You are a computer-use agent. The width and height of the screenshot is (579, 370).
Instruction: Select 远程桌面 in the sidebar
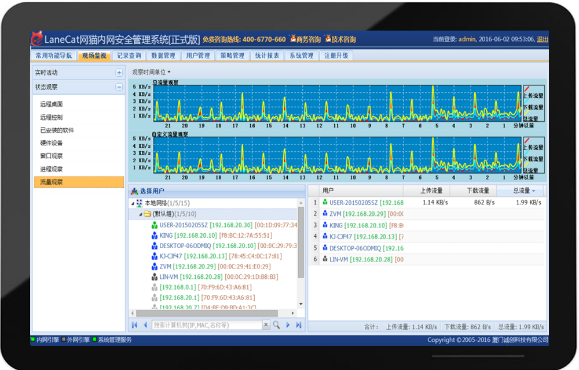51,104
